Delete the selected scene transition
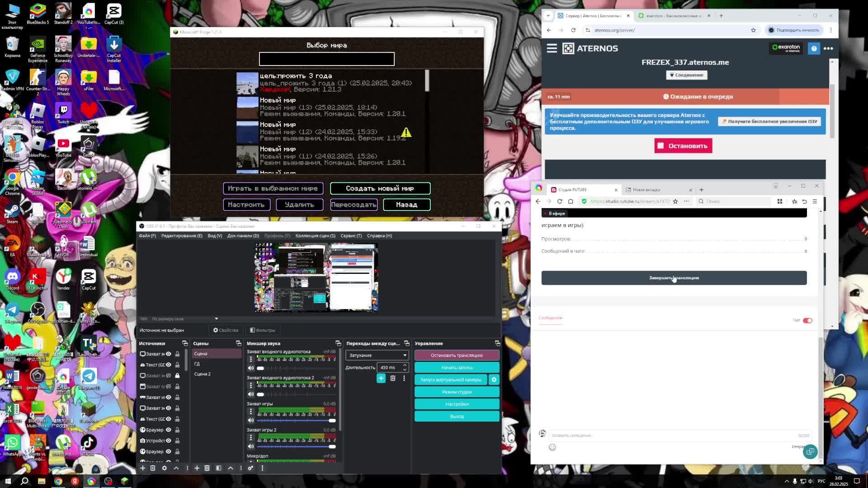The width and height of the screenshot is (868, 488). (x=392, y=378)
